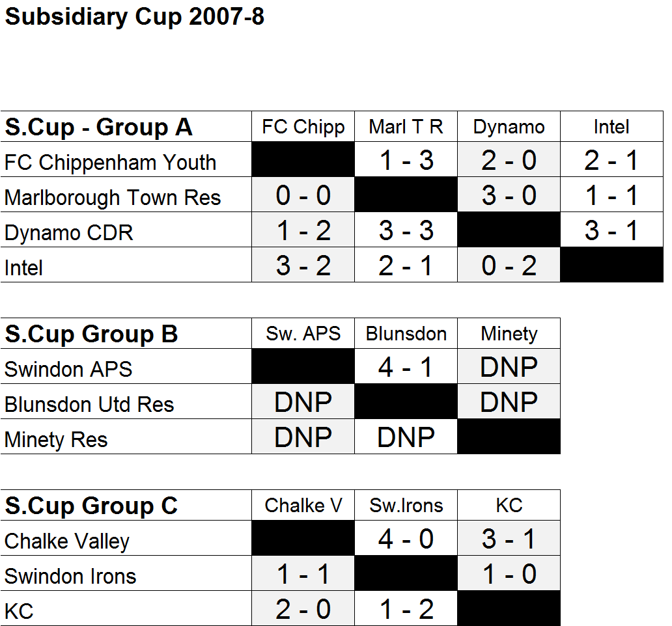Screen dimensions: 672x626
Task: Click the 'FC Chipp' column header
Action: point(303,127)
